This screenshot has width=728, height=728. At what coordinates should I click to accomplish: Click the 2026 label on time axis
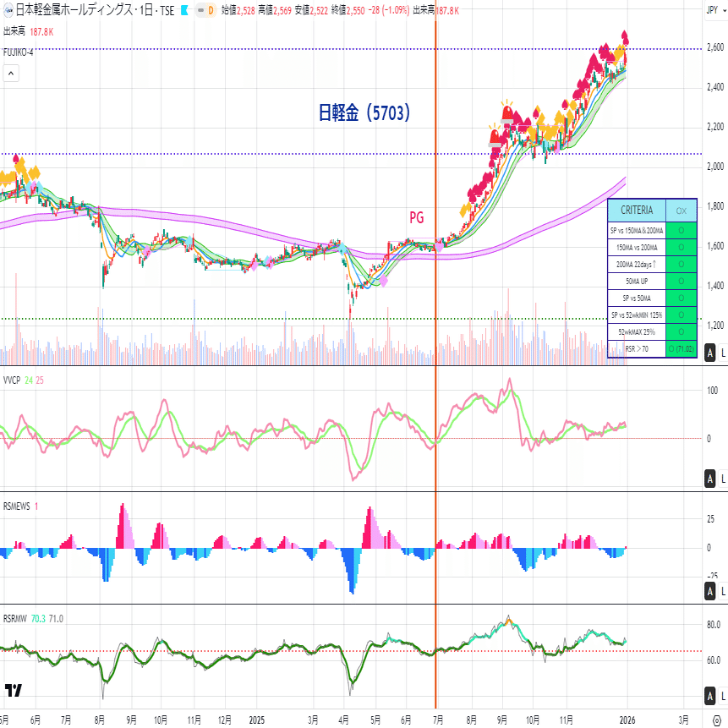[x=627, y=720]
